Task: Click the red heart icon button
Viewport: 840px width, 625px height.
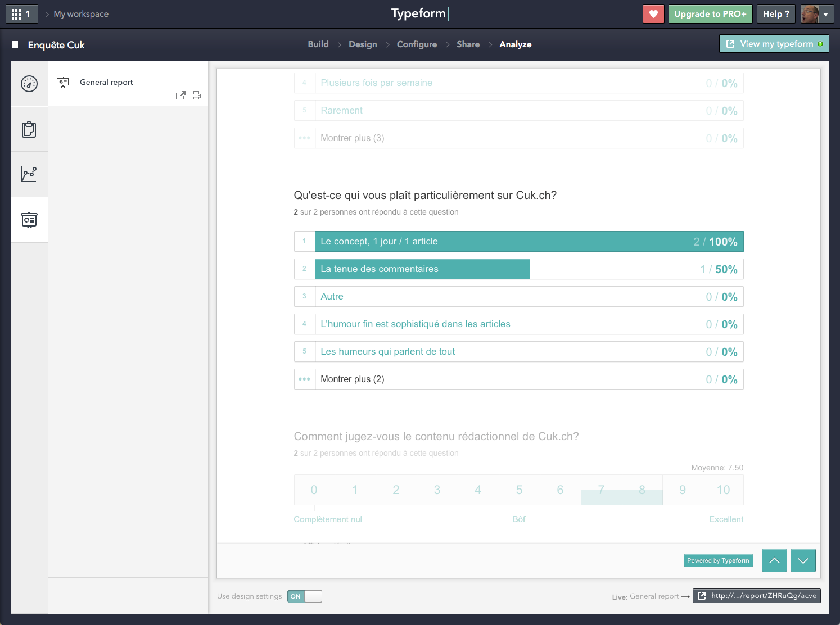Action: pyautogui.click(x=653, y=14)
